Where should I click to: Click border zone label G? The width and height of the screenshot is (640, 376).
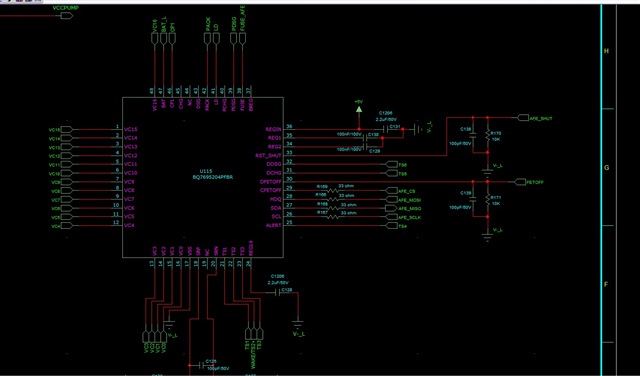[607, 168]
